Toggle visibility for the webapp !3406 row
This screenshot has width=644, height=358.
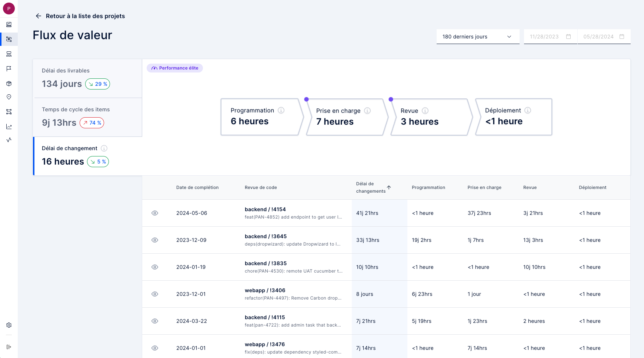pos(155,294)
